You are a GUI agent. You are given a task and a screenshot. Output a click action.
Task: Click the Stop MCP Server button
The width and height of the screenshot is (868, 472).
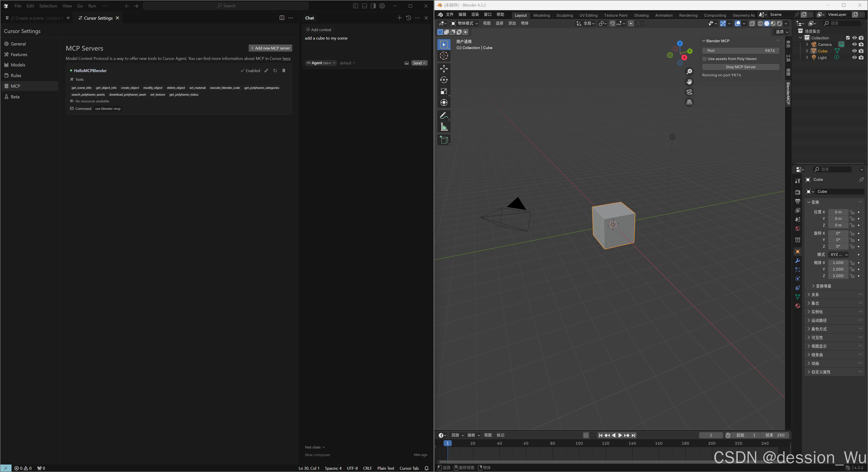(x=740, y=67)
